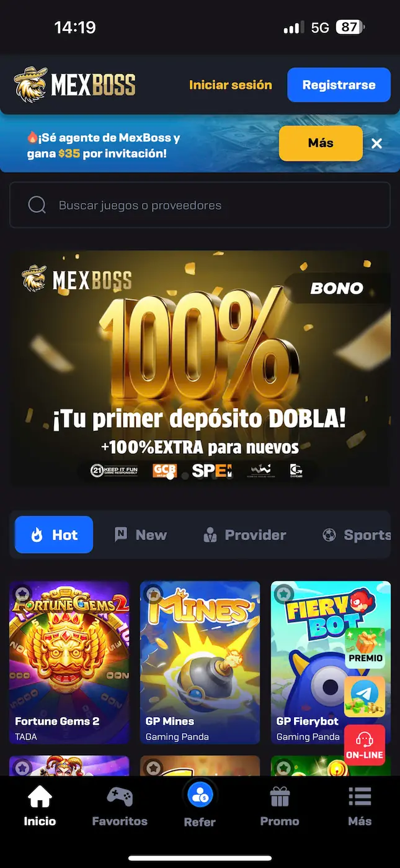Open the Refer center icon
Viewport: 400px width, 868px height.
200,794
